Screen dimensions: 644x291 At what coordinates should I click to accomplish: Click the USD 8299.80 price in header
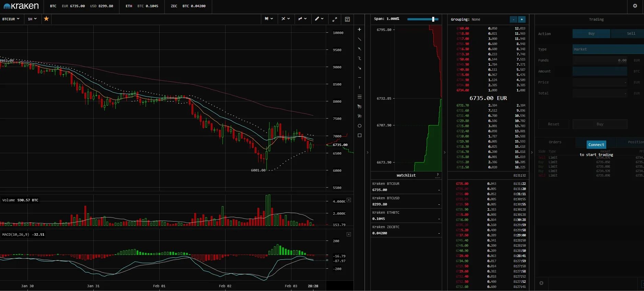[101, 6]
